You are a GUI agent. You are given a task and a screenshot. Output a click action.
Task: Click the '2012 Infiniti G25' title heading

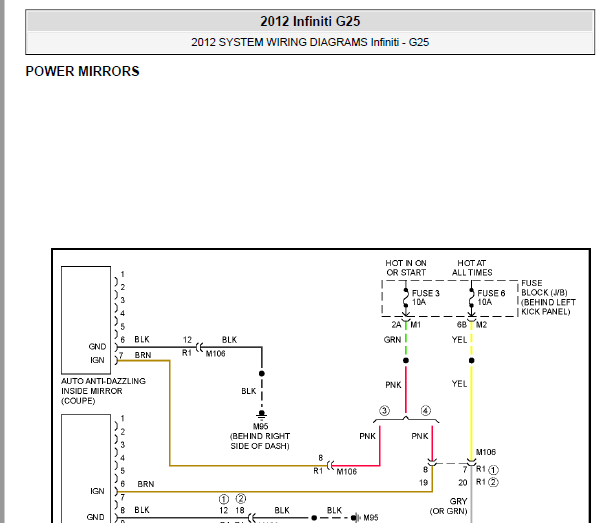click(310, 21)
